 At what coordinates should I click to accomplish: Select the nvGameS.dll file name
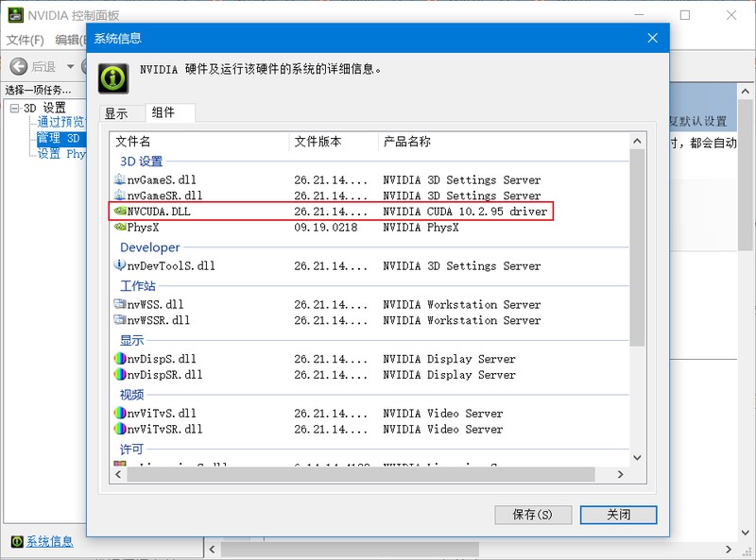click(162, 179)
